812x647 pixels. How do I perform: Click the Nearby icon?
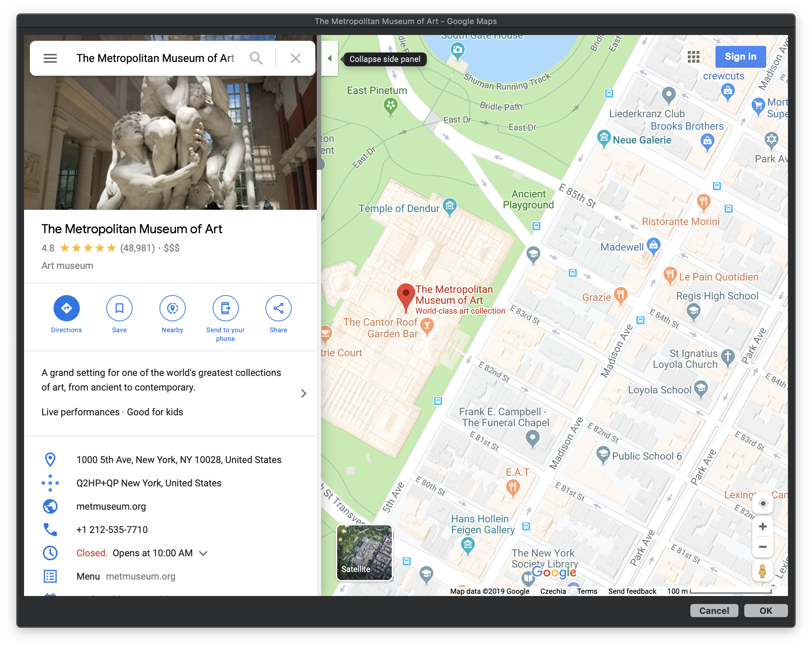pos(172,308)
